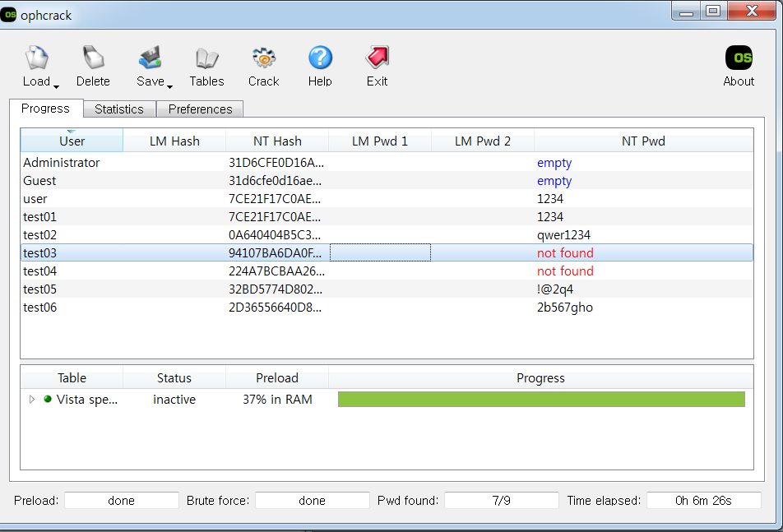Open the Load dropdown arrow
Image resolution: width=783 pixels, height=532 pixels.
[x=57, y=87]
